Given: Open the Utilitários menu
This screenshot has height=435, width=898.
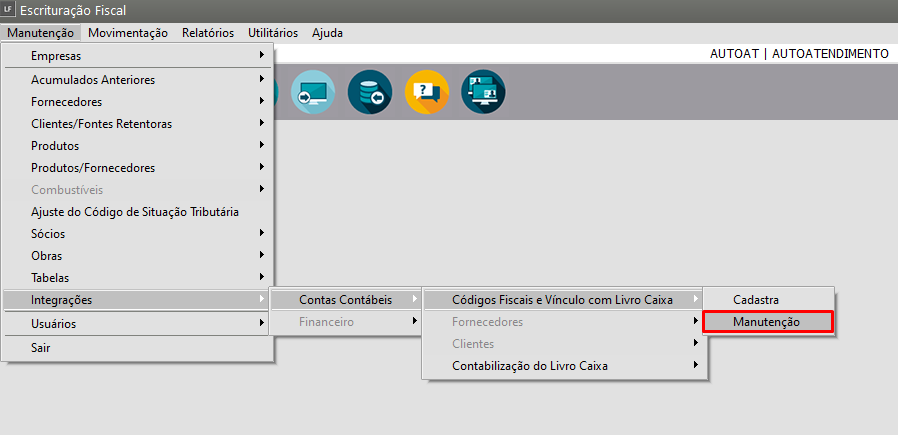Looking at the screenshot, I should click(x=273, y=33).
